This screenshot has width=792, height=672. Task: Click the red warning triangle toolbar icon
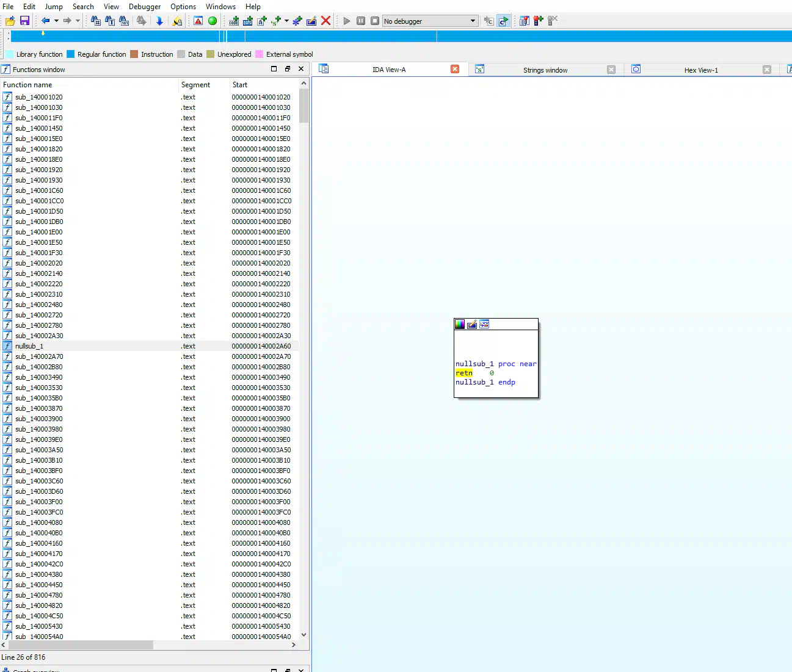click(198, 21)
